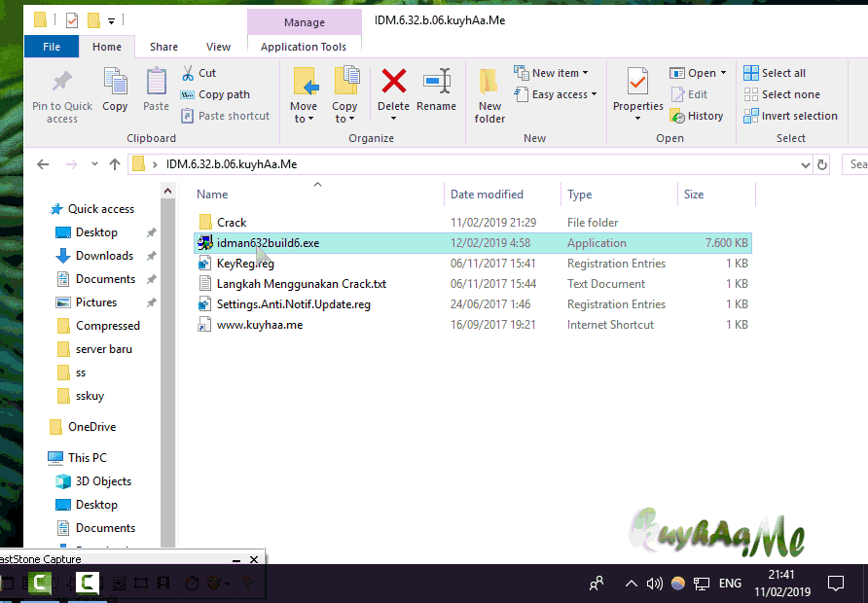Click the Paste ribbon button
This screenshot has height=603, width=868.
pyautogui.click(x=156, y=89)
